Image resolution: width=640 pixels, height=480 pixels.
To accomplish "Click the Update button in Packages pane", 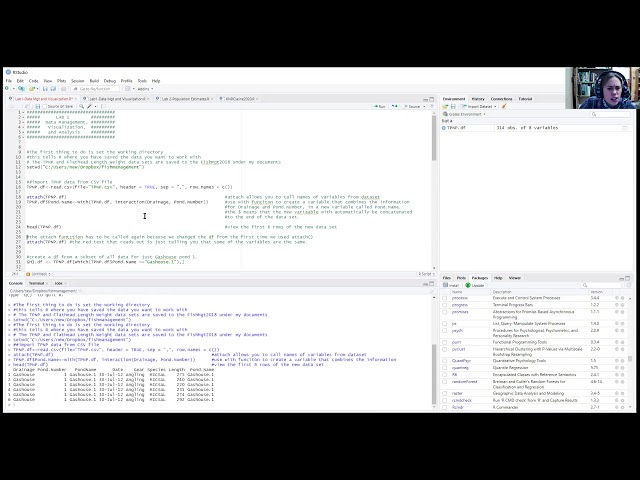I will click(x=475, y=285).
